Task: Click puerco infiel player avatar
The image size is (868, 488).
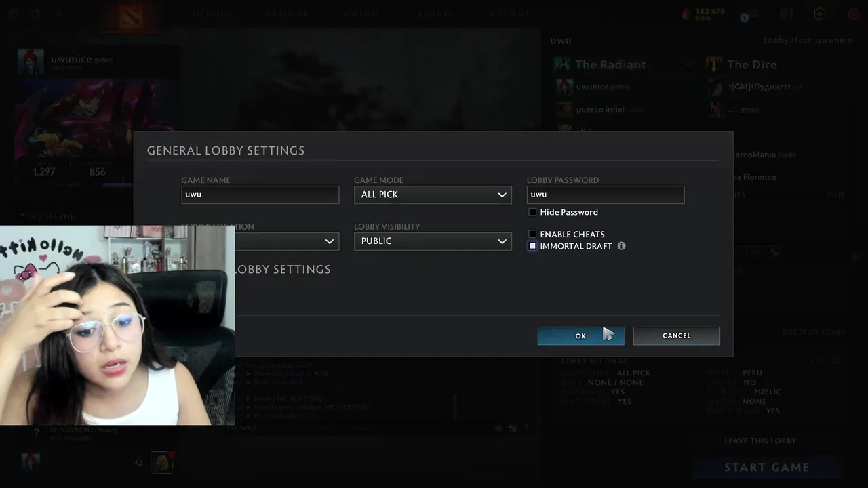Action: [x=564, y=108]
